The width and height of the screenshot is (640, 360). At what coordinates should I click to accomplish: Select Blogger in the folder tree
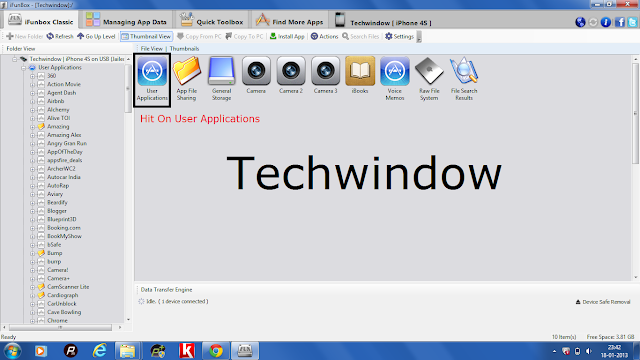[x=57, y=211]
